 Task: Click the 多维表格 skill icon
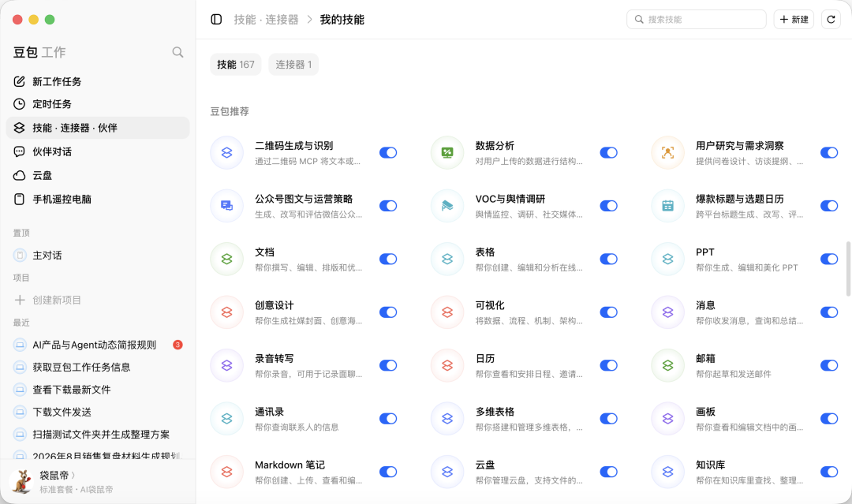click(447, 419)
